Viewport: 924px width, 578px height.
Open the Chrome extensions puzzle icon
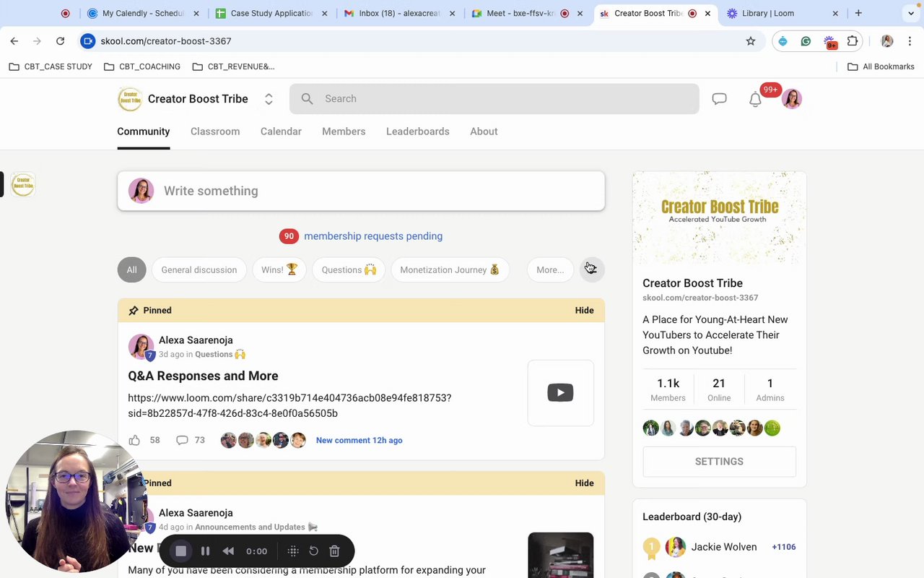[853, 41]
